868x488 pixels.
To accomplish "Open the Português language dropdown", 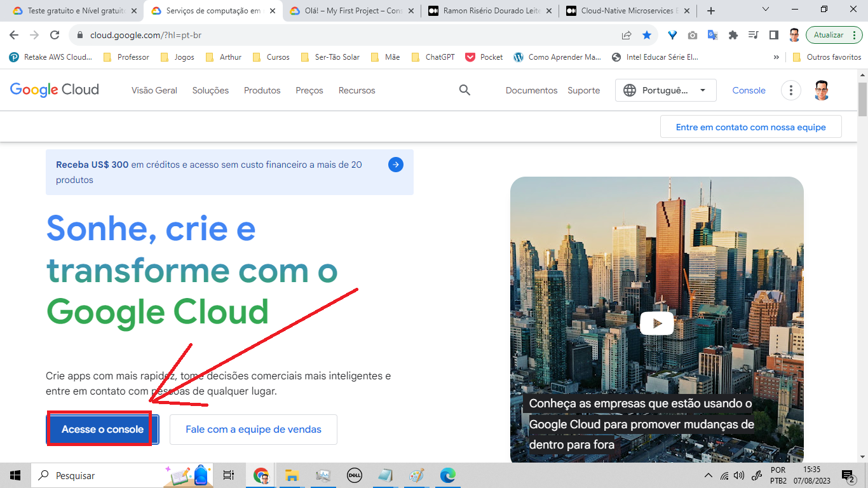I will pos(665,90).
